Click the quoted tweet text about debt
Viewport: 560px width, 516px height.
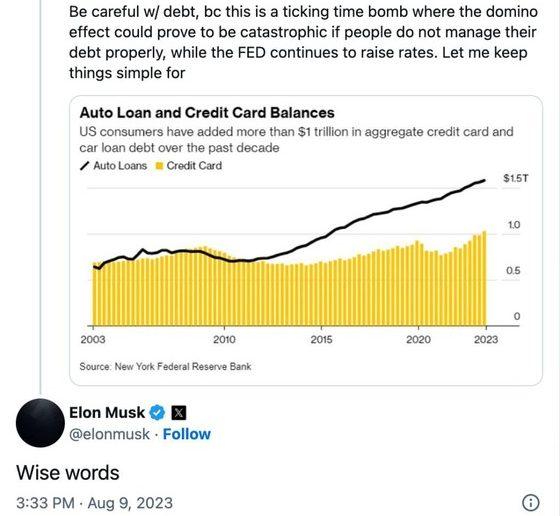[304, 42]
